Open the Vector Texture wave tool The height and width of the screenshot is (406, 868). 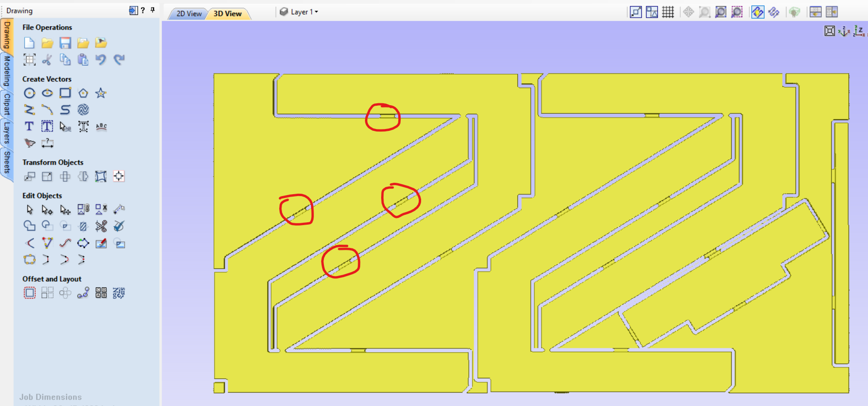coord(83,110)
